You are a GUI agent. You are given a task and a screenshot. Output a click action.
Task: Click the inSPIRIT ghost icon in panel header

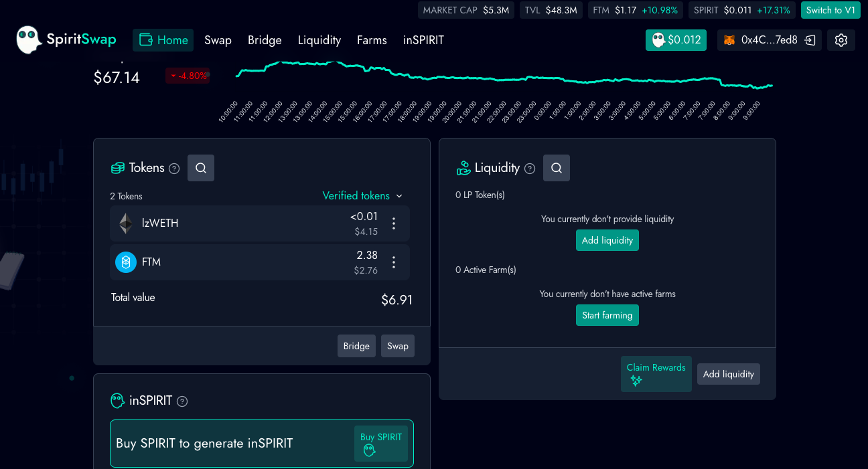pyautogui.click(x=117, y=401)
